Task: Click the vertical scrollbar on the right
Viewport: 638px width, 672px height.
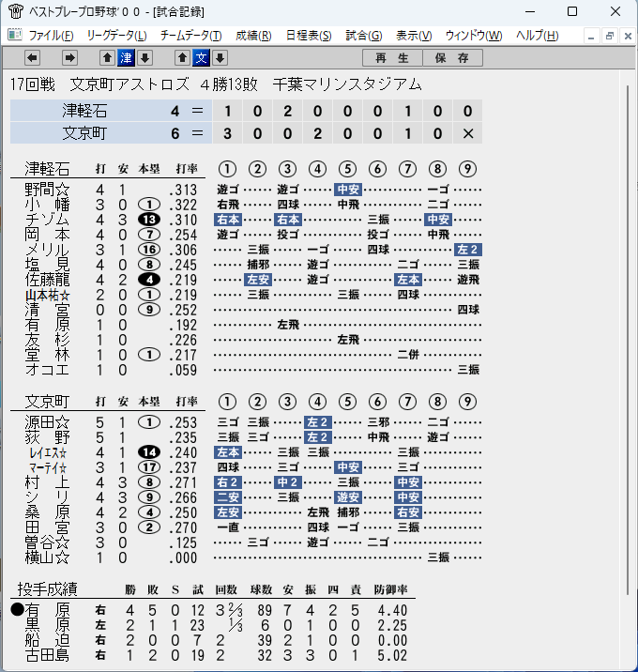Action: tap(628, 340)
